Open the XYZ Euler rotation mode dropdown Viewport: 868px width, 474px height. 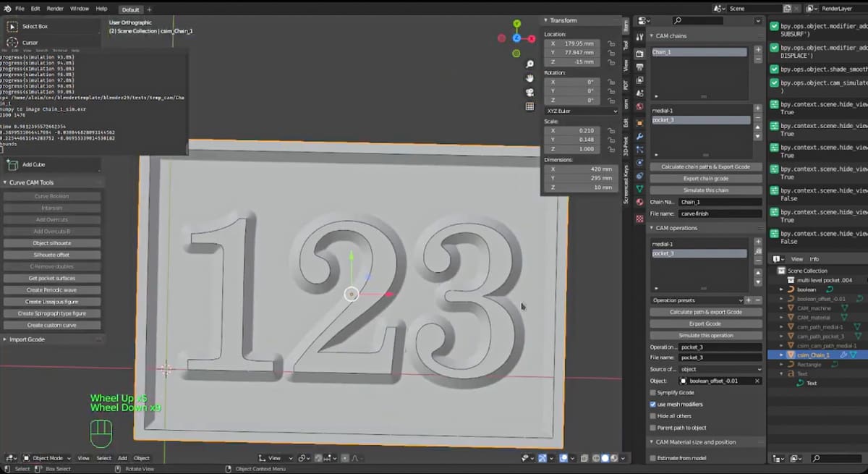point(581,111)
